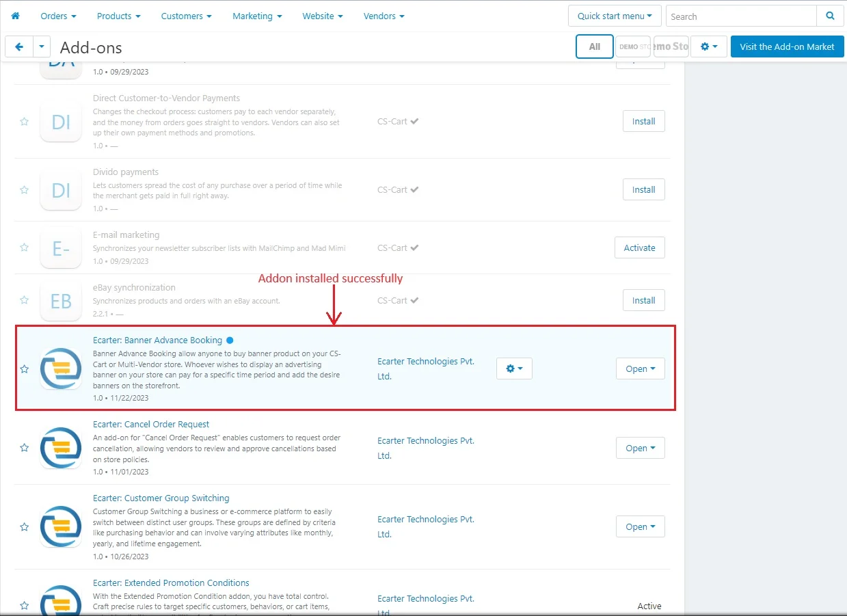The height and width of the screenshot is (616, 847).
Task: Star the Extended Promotion Conditions add-on
Action: 25,606
